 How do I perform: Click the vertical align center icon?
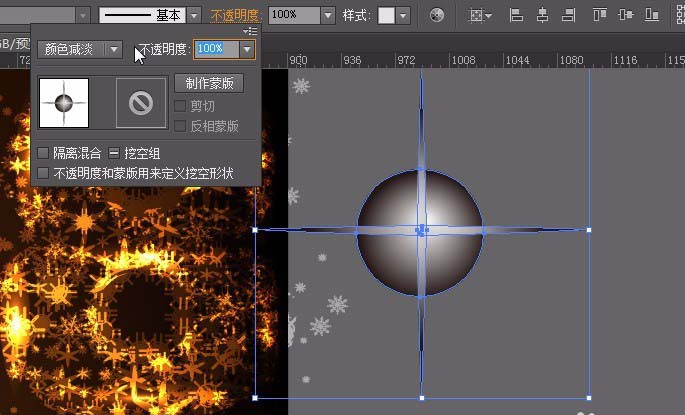coord(626,15)
